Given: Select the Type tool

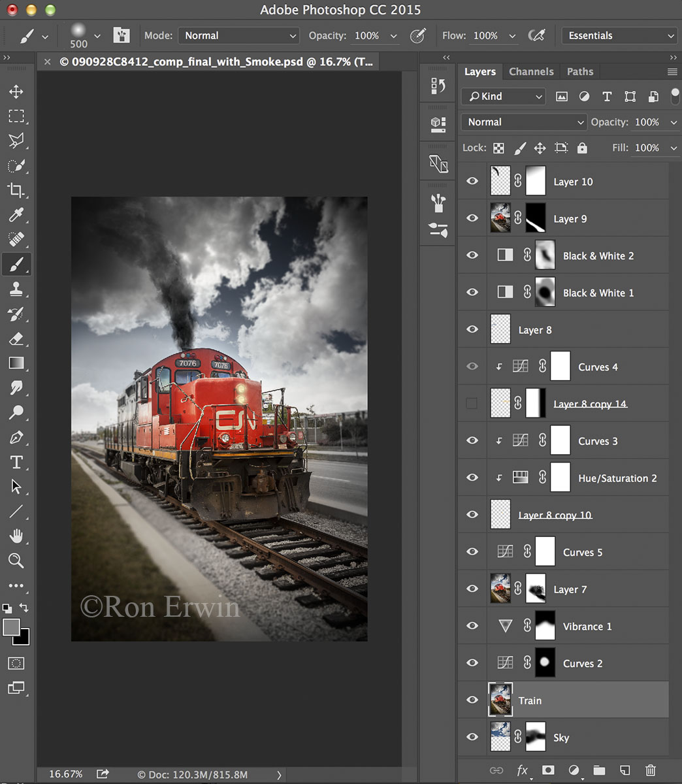Looking at the screenshot, I should [16, 462].
